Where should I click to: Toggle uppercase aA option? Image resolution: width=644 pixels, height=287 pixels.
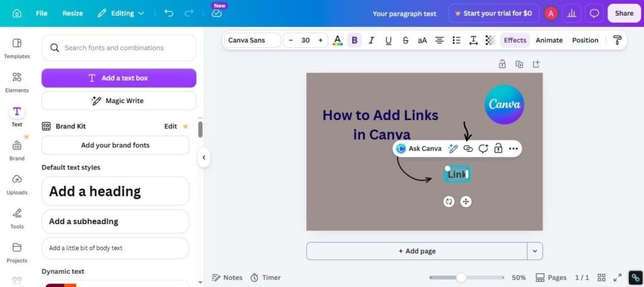pyautogui.click(x=422, y=40)
